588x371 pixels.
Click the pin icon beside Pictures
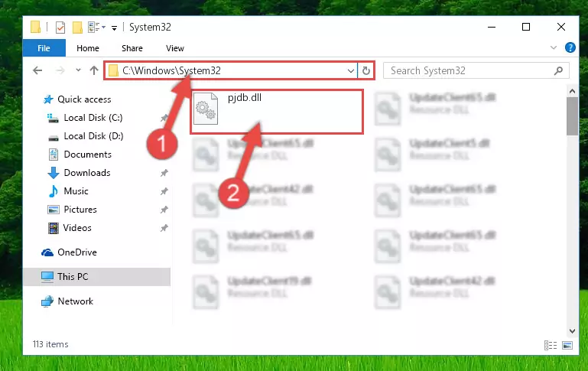coord(164,210)
